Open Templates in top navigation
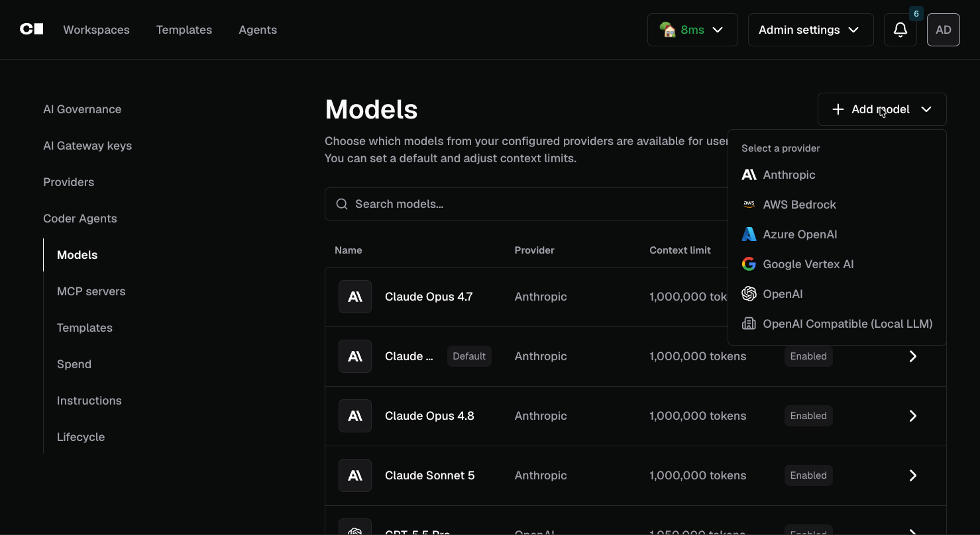Screen dimensions: 980x535 pyautogui.click(x=184, y=30)
